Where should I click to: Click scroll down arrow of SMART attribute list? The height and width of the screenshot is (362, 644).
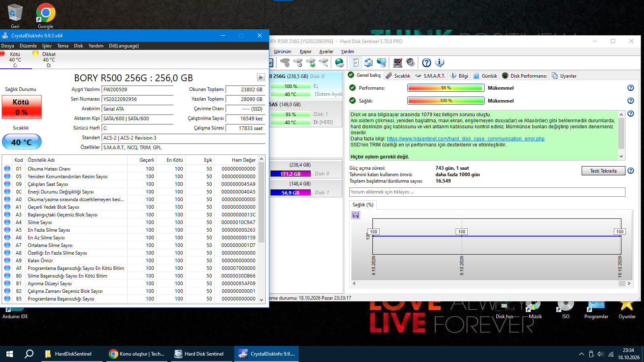261,300
